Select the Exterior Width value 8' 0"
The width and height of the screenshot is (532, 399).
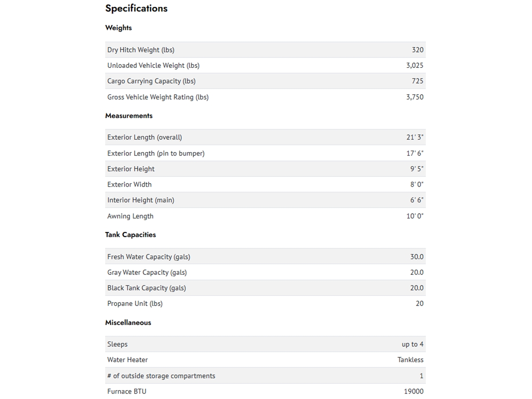point(417,184)
